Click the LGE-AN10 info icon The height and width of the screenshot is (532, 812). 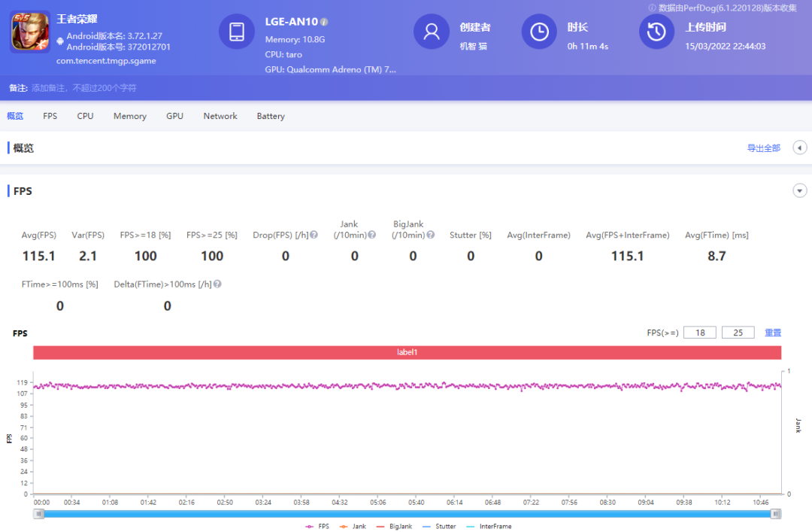tap(324, 22)
